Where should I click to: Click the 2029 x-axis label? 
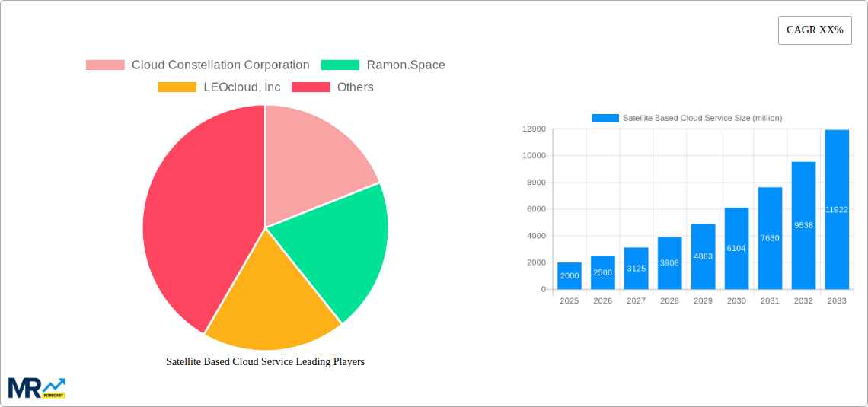703,300
